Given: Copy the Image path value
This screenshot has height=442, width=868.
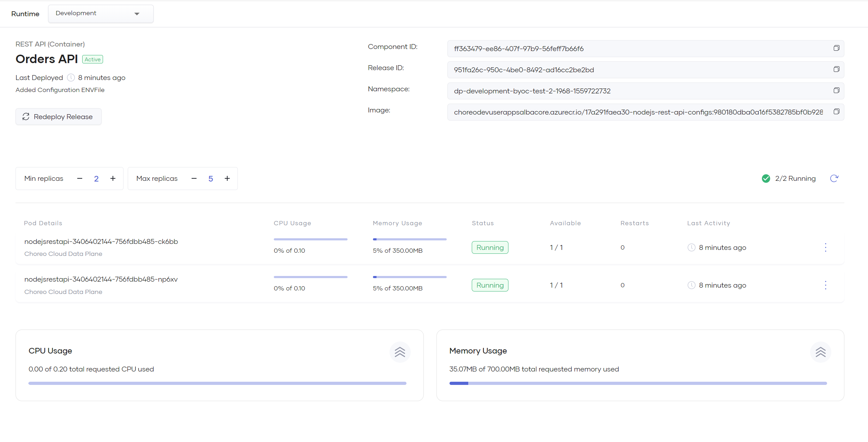Looking at the screenshot, I should pos(836,112).
